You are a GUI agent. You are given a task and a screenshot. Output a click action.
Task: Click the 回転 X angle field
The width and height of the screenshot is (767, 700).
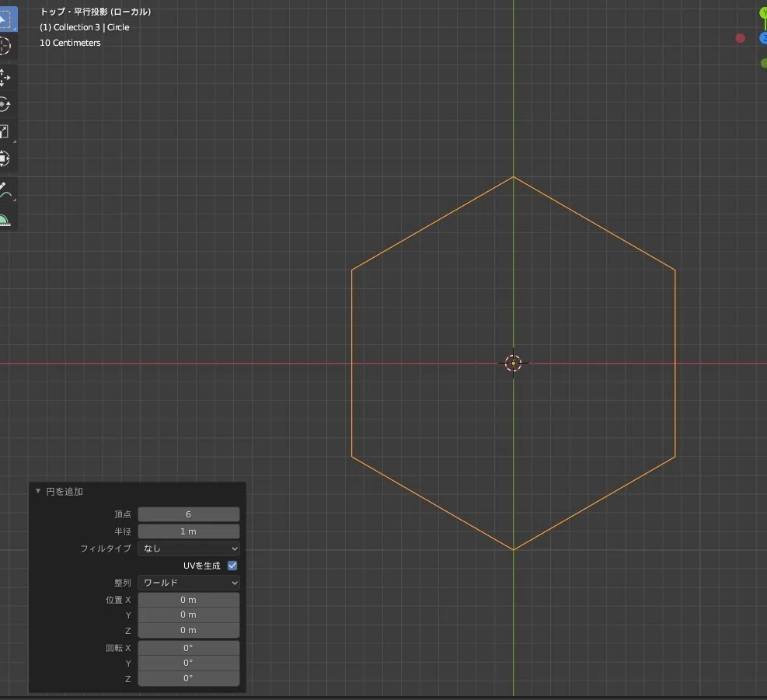click(x=189, y=648)
